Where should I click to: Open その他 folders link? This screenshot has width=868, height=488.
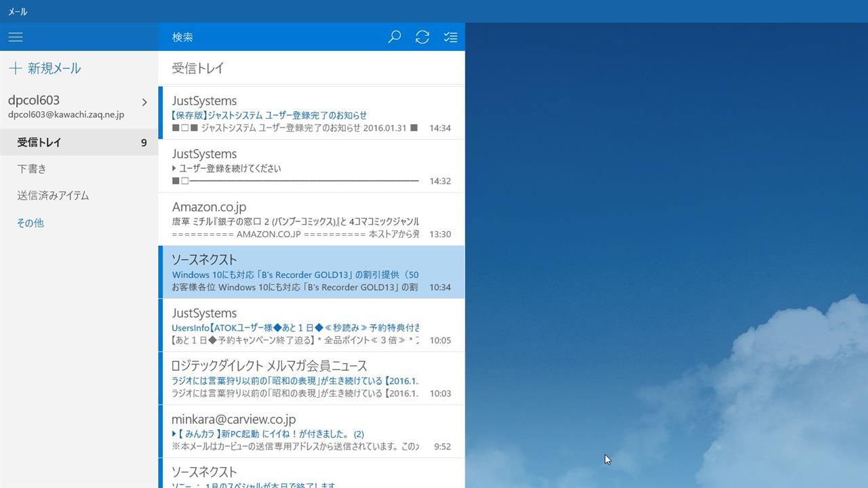(x=31, y=223)
